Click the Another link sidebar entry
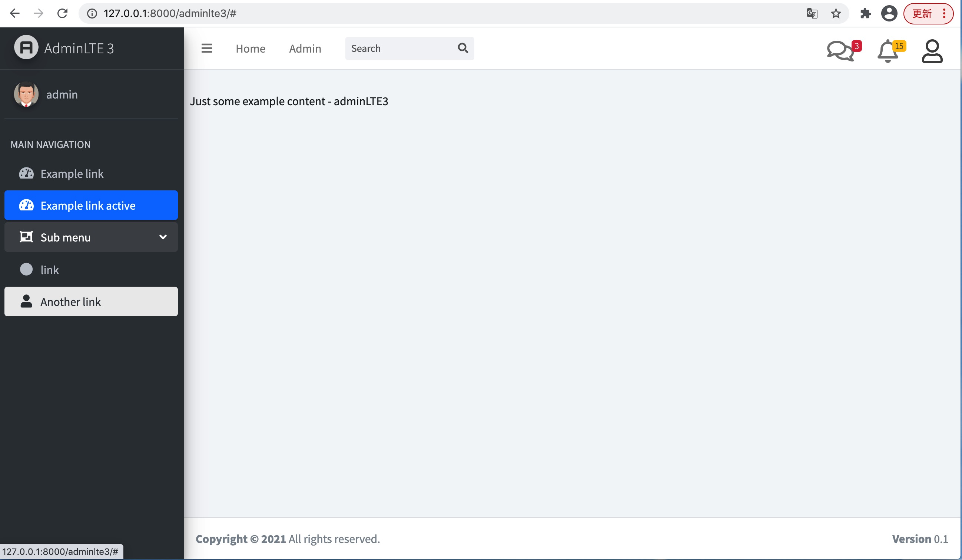This screenshot has height=560, width=962. 70,301
